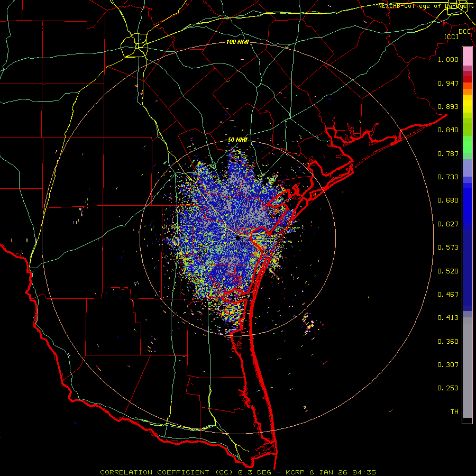
Task: Click the '0.413' legend value
Action: (448, 318)
